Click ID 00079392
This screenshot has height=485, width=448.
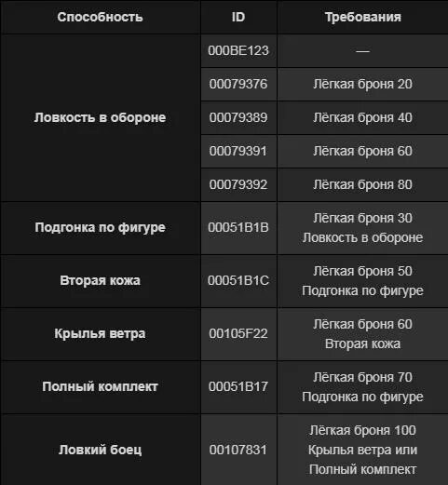[238, 184]
